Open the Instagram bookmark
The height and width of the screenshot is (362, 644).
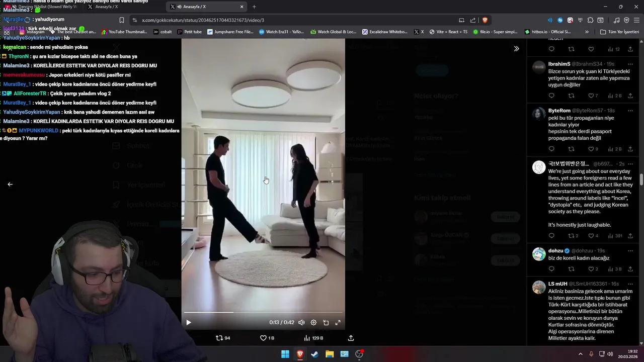point(32,32)
